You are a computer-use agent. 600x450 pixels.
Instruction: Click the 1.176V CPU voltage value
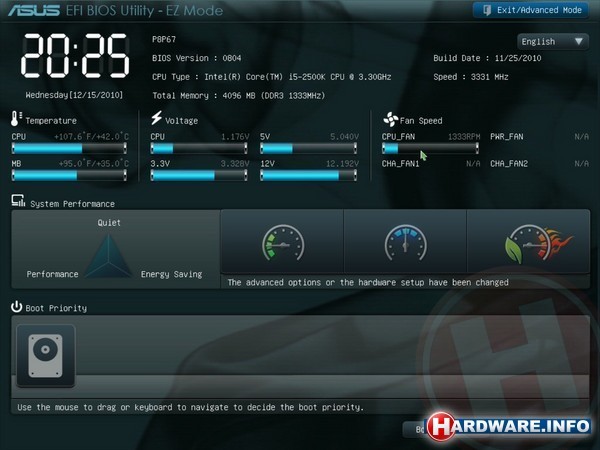tap(235, 137)
